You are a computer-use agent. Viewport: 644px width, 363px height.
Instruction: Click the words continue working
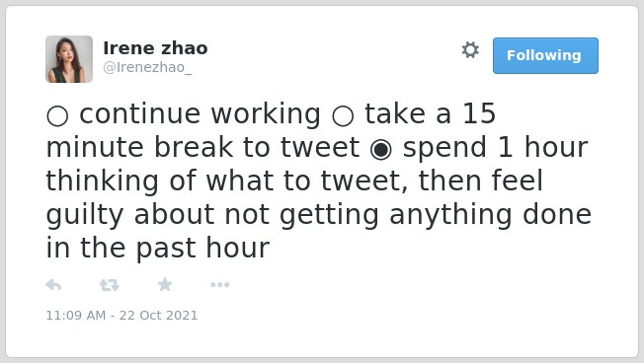coord(200,114)
